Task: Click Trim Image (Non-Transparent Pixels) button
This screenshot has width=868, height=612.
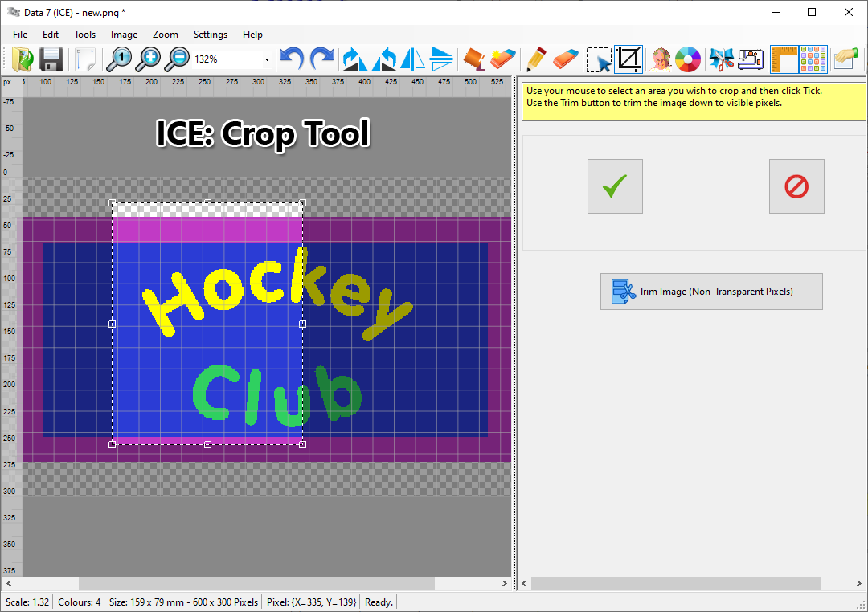Action: pos(711,292)
